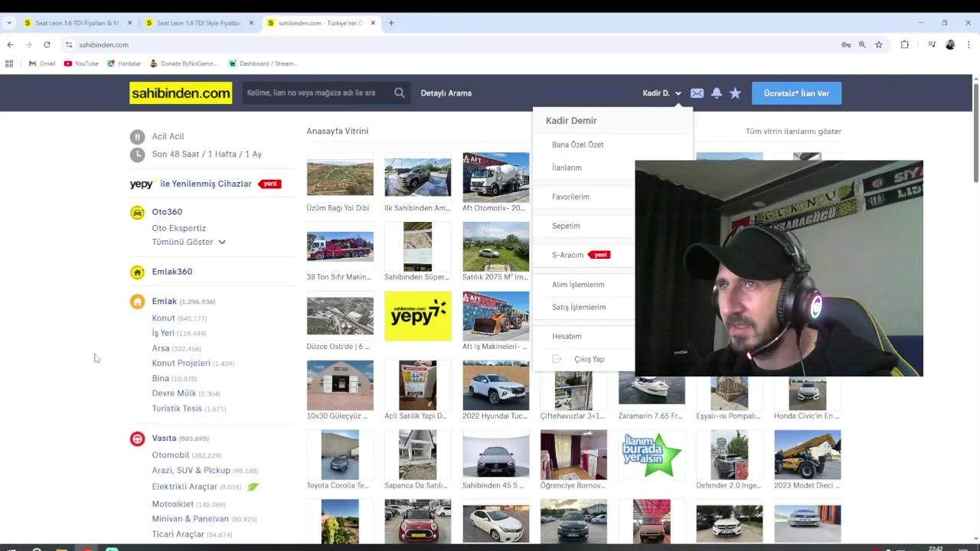The height and width of the screenshot is (551, 980).
Task: Click browser back arrow
Action: (10, 44)
